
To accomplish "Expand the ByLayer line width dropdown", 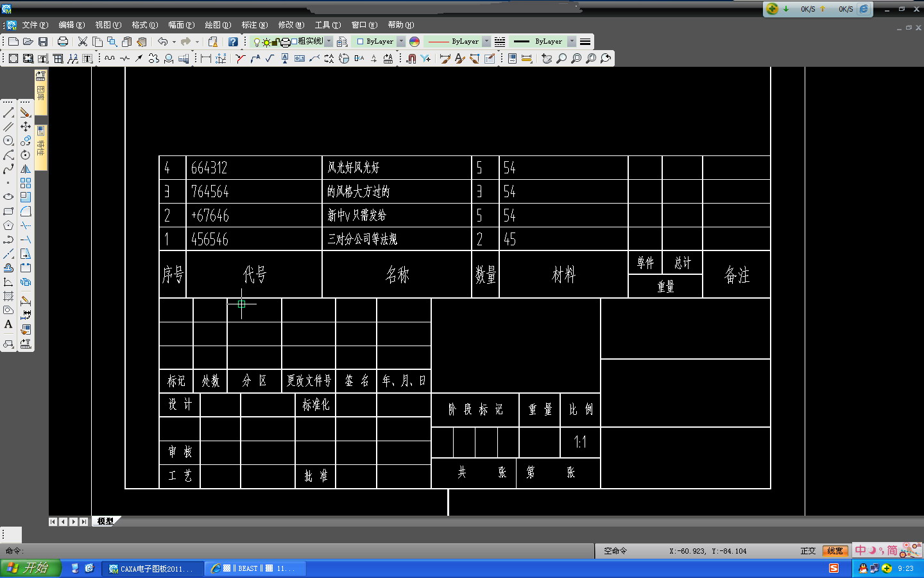I will click(572, 42).
